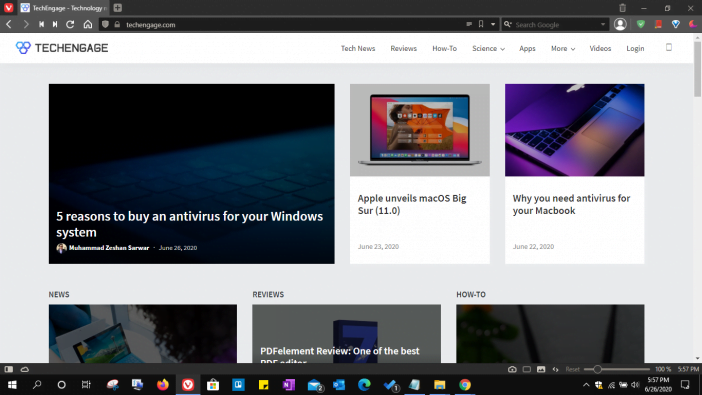This screenshot has width=702, height=395.
Task: Open Windows taskbar search
Action: click(x=37, y=385)
